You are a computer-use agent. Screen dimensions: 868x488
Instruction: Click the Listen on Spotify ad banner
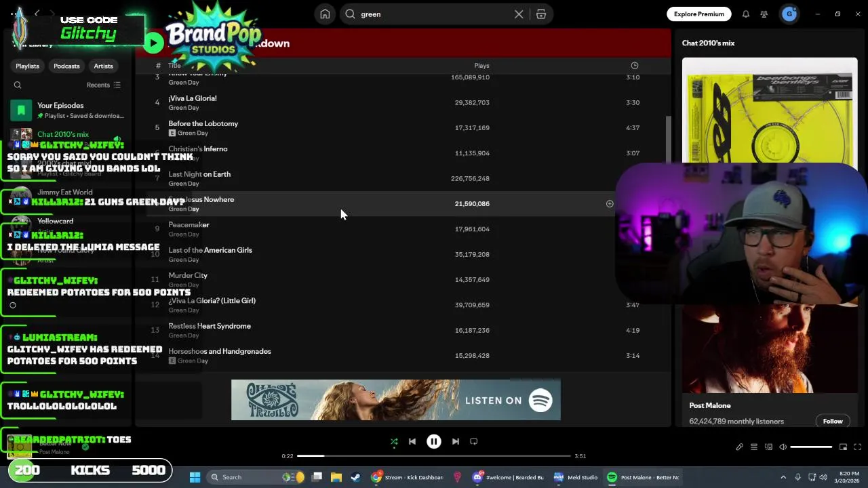[396, 400]
